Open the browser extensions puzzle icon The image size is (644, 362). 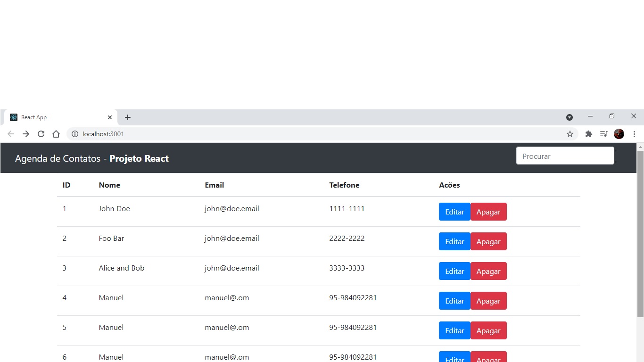click(x=588, y=134)
